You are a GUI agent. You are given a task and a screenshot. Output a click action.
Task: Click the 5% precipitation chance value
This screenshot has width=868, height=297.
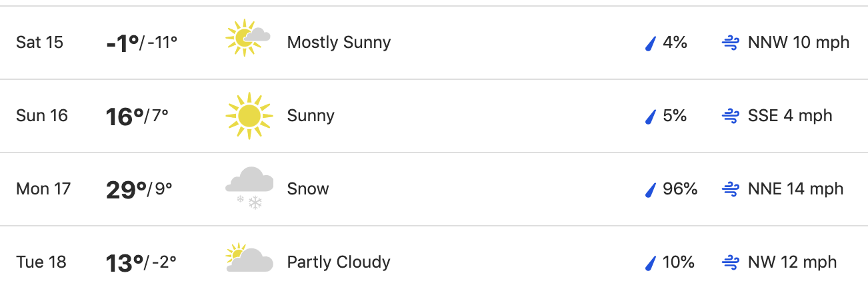pos(675,116)
